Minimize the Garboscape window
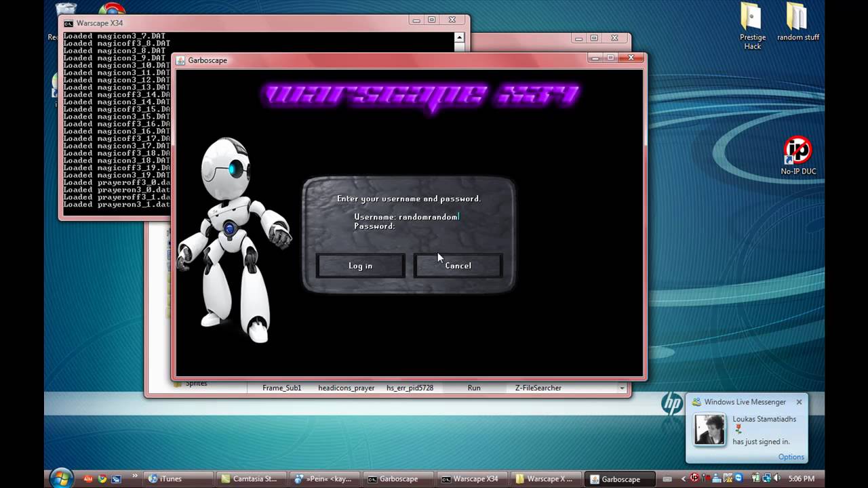 pos(595,58)
